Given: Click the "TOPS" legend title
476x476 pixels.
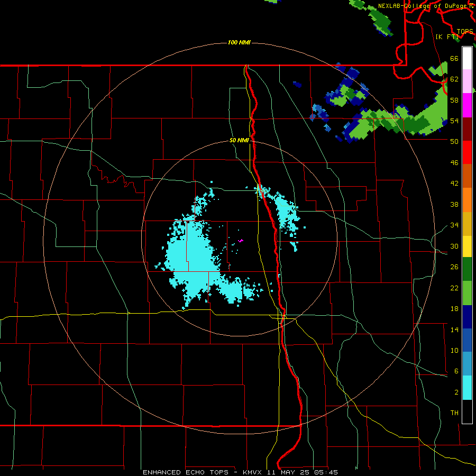Looking at the screenshot, I should point(465,32).
